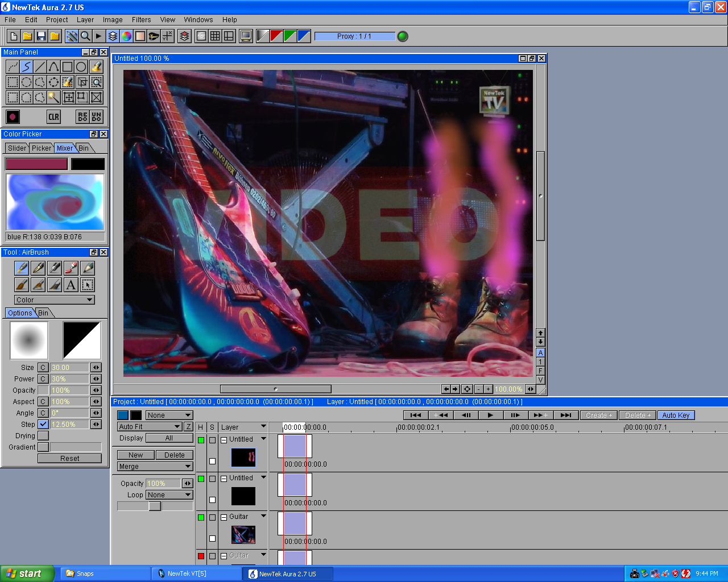Image resolution: width=728 pixels, height=582 pixels.
Task: Switch to the Slider tab in Color Picker
Action: 17,148
